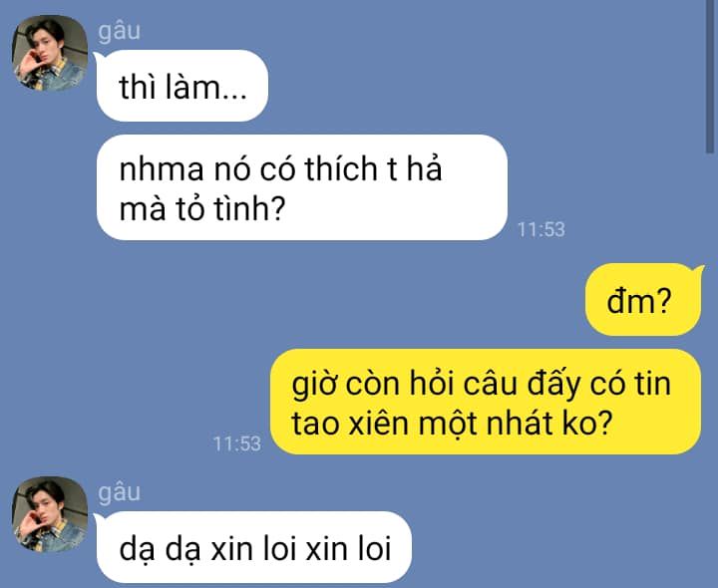Click the line 'tao xiên một nhát ko?'

tap(452, 424)
